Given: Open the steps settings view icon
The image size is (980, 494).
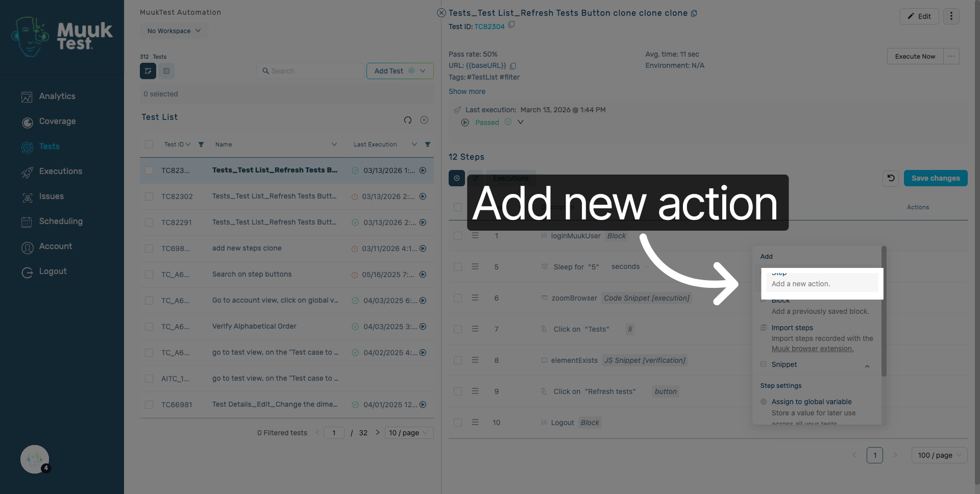Looking at the screenshot, I should tap(457, 178).
